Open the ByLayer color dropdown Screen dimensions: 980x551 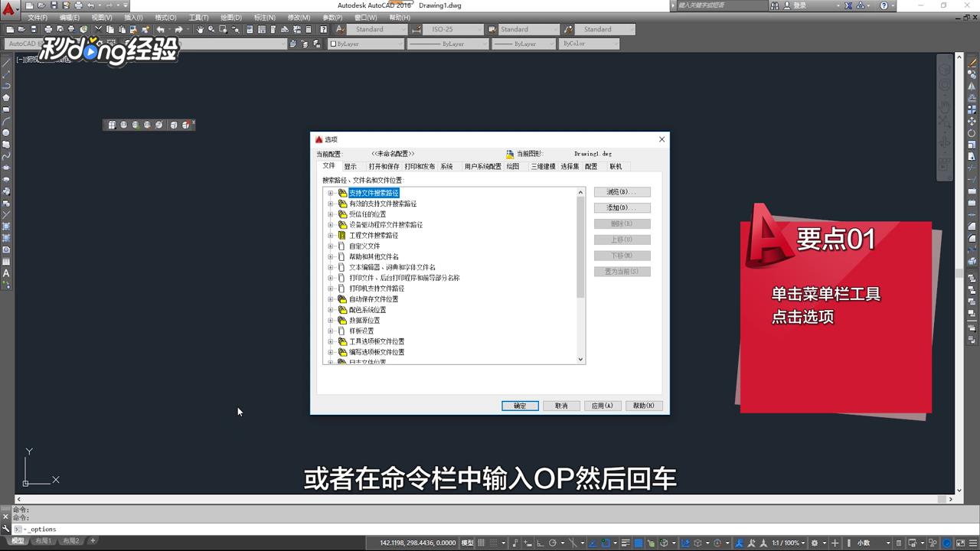366,44
